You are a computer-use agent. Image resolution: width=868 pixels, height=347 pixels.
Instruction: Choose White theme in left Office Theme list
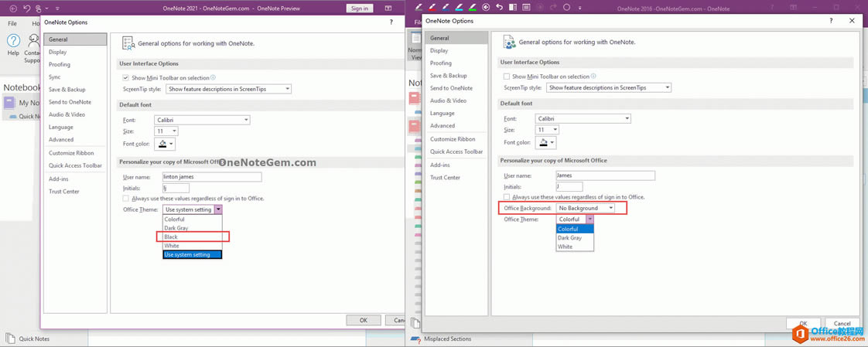193,246
